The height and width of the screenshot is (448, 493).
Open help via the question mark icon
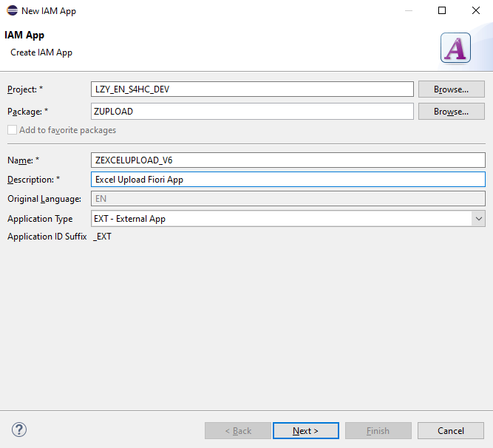[20, 430]
